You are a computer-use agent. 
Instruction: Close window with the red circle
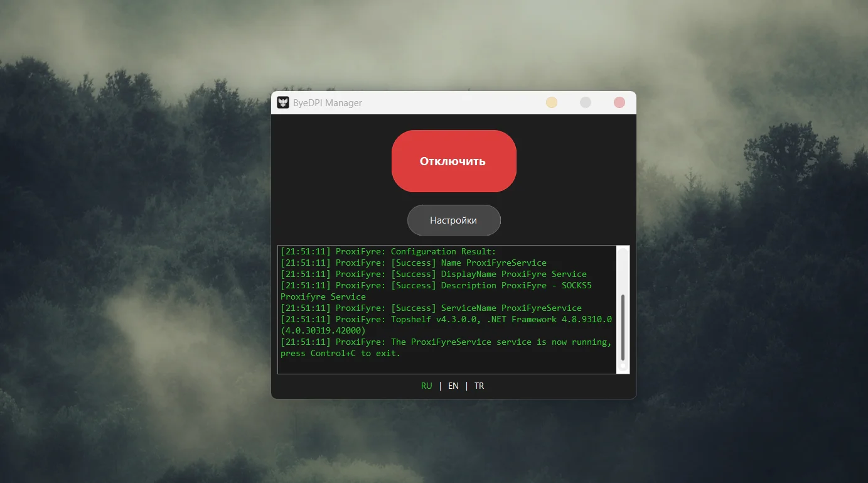[619, 102]
